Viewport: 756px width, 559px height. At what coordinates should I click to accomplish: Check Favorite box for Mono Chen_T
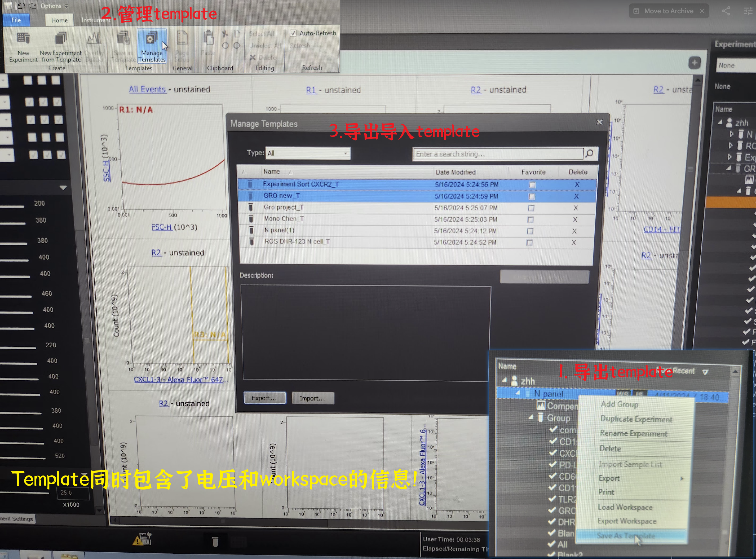[530, 220]
